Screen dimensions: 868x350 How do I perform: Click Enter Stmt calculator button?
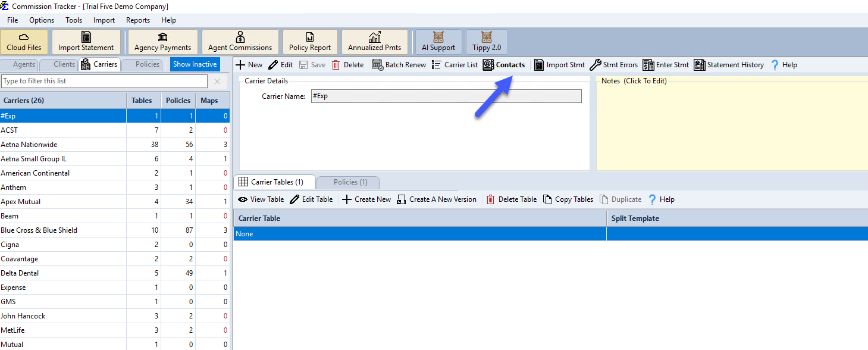(666, 65)
